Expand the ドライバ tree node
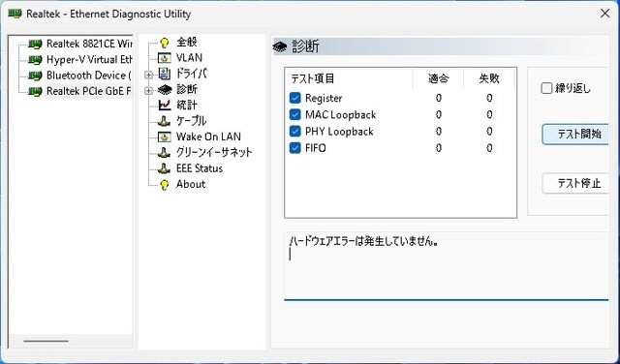620x364 pixels. [148, 75]
